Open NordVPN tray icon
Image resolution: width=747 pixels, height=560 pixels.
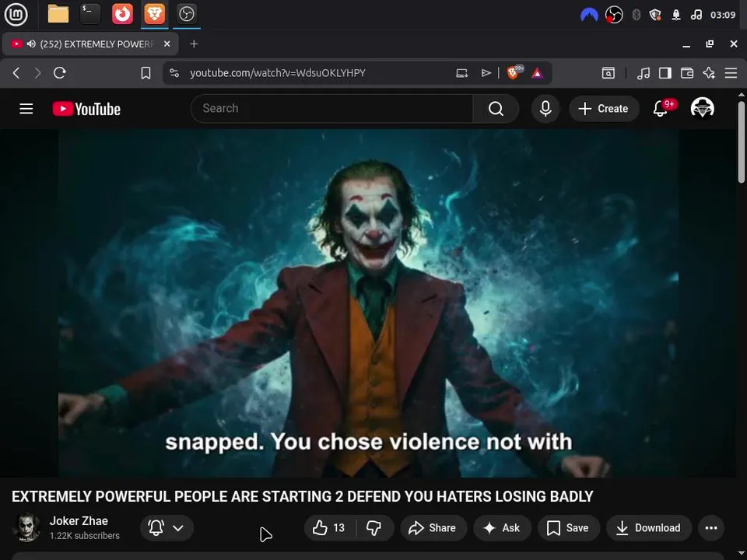(x=589, y=15)
